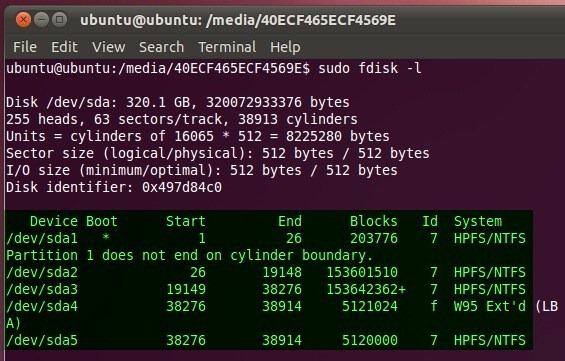Open the Edit menu

tap(64, 47)
